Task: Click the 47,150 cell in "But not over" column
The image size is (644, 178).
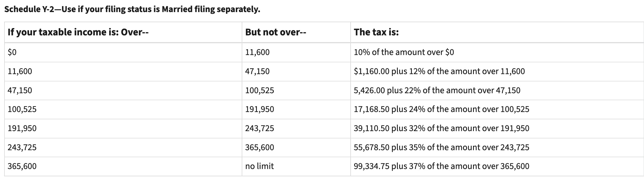Action: point(257,71)
